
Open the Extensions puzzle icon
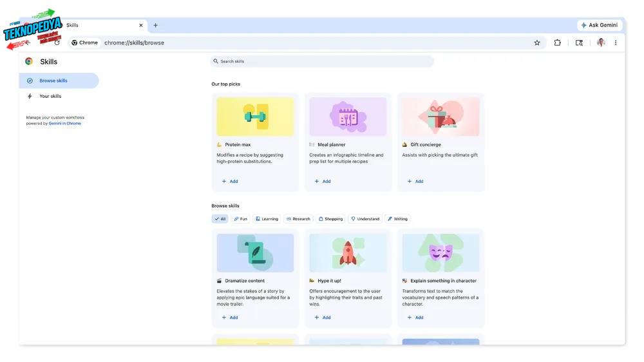558,43
